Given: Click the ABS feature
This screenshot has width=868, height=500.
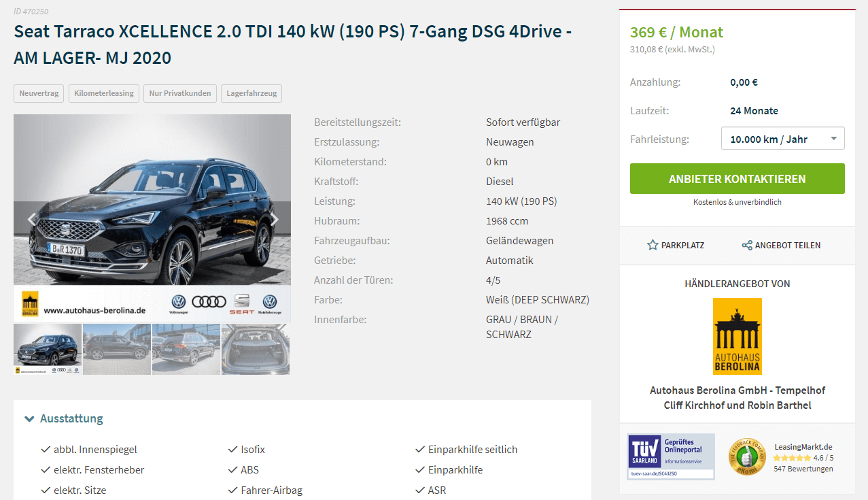Looking at the screenshot, I should [249, 470].
